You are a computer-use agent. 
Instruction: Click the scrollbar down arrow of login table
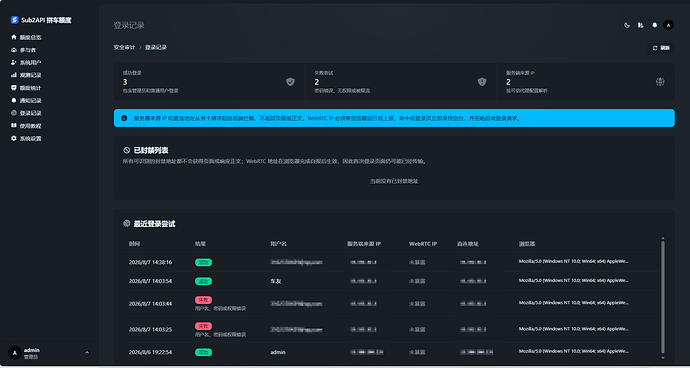coord(663,358)
